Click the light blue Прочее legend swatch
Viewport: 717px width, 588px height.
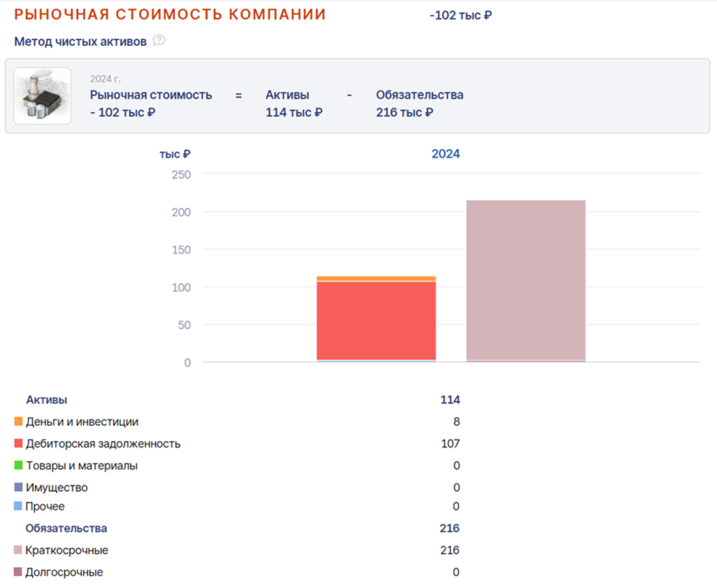[x=18, y=506]
